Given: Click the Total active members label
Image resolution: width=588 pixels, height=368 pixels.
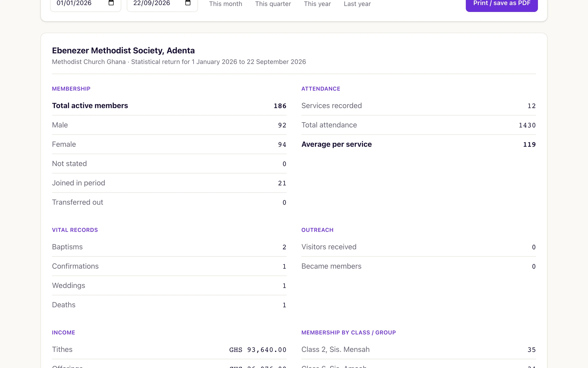Looking at the screenshot, I should 90,106.
